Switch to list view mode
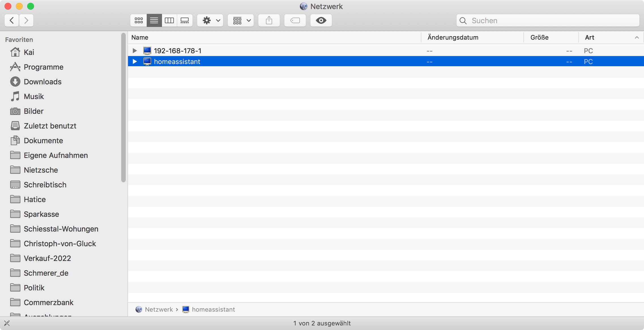This screenshot has height=330, width=644. 154,20
